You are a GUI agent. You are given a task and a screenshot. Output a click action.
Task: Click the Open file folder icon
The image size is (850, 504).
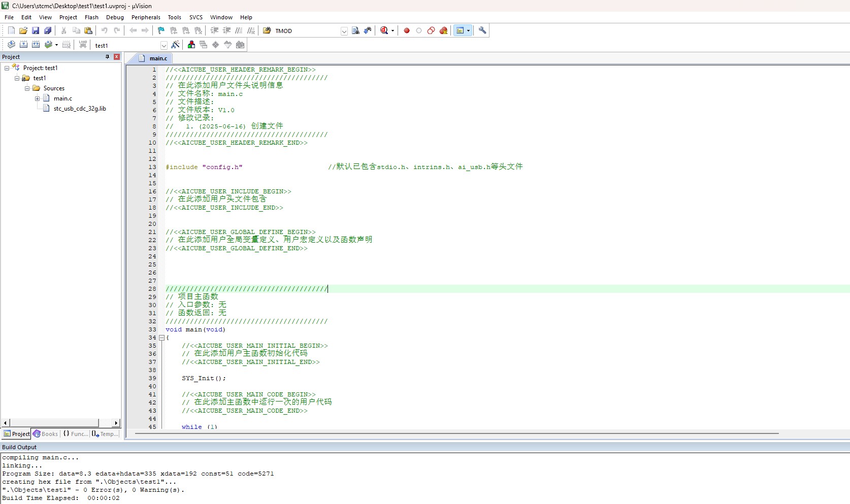(23, 30)
